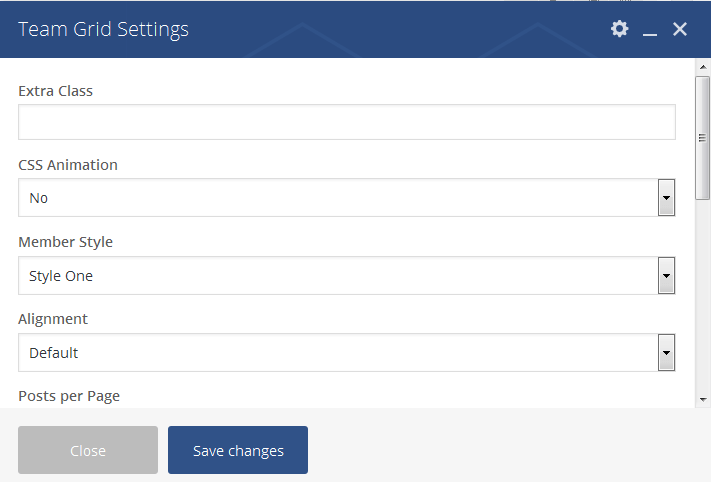
Task: Click the scrollbar down arrow
Action: click(702, 398)
